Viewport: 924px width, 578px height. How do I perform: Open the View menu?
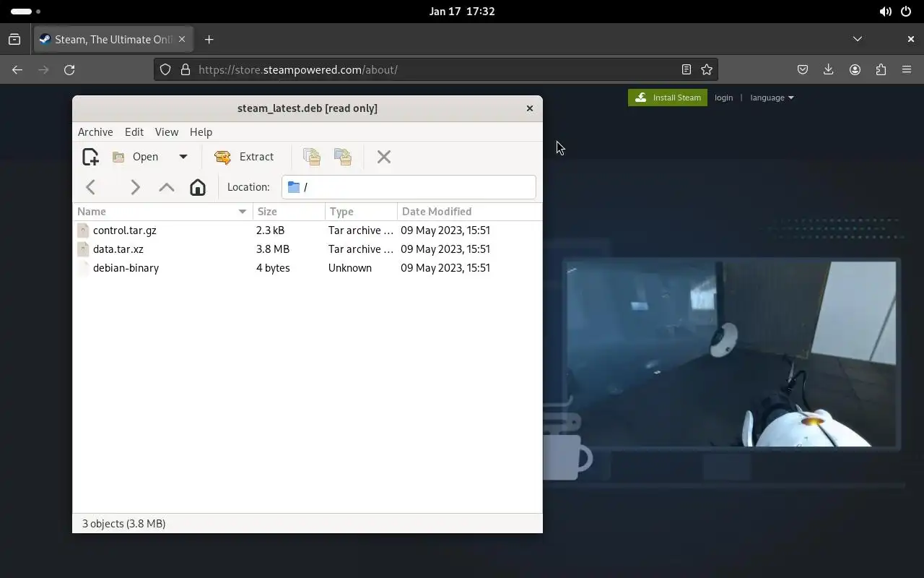coord(167,132)
